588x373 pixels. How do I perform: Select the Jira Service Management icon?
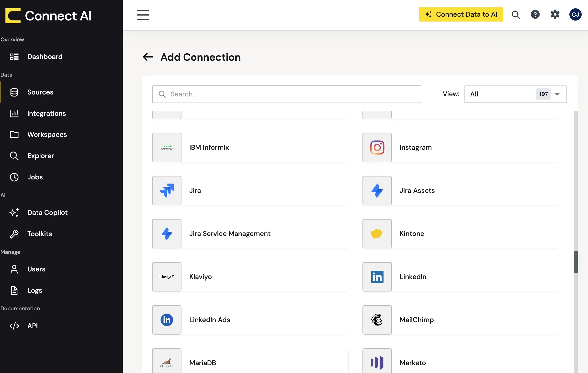[x=167, y=234]
